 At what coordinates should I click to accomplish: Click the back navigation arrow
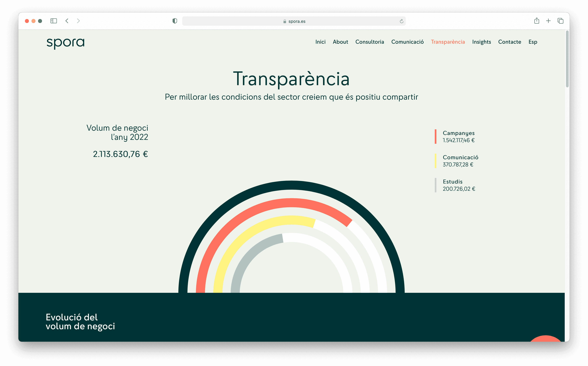point(67,21)
